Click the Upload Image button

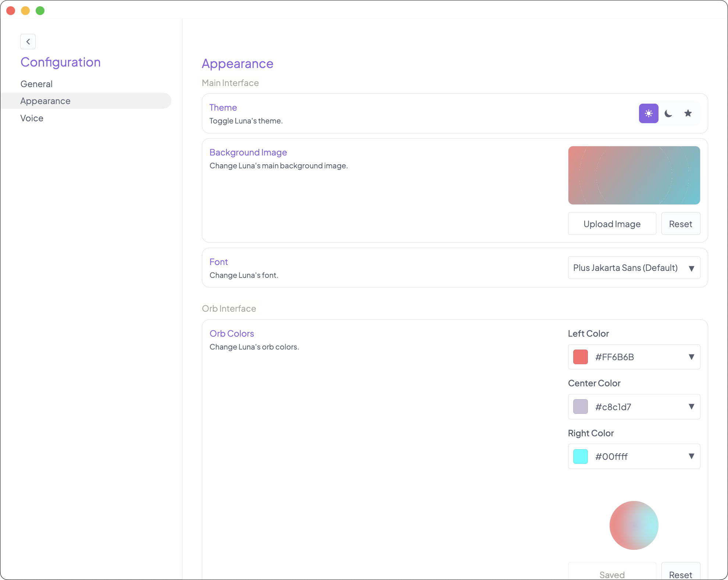click(x=612, y=223)
